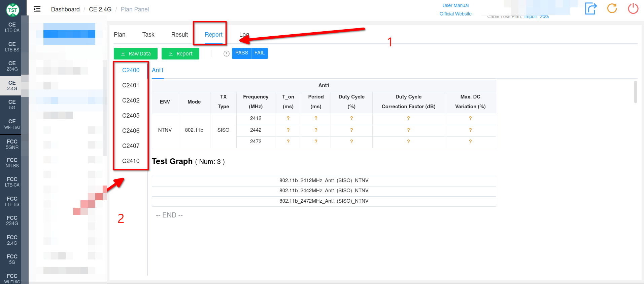The width and height of the screenshot is (644, 284).
Task: Switch to the Result tab
Action: click(x=179, y=35)
